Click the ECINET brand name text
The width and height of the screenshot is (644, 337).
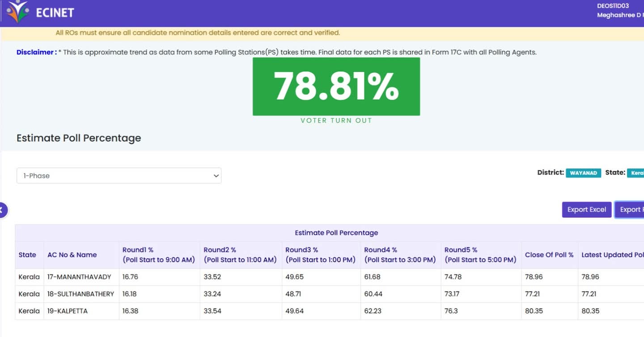[55, 13]
